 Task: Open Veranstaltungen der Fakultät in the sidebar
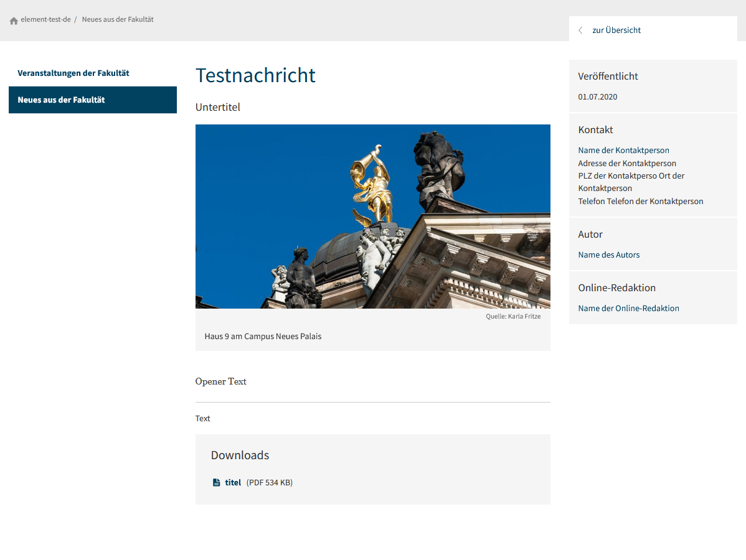(x=73, y=73)
